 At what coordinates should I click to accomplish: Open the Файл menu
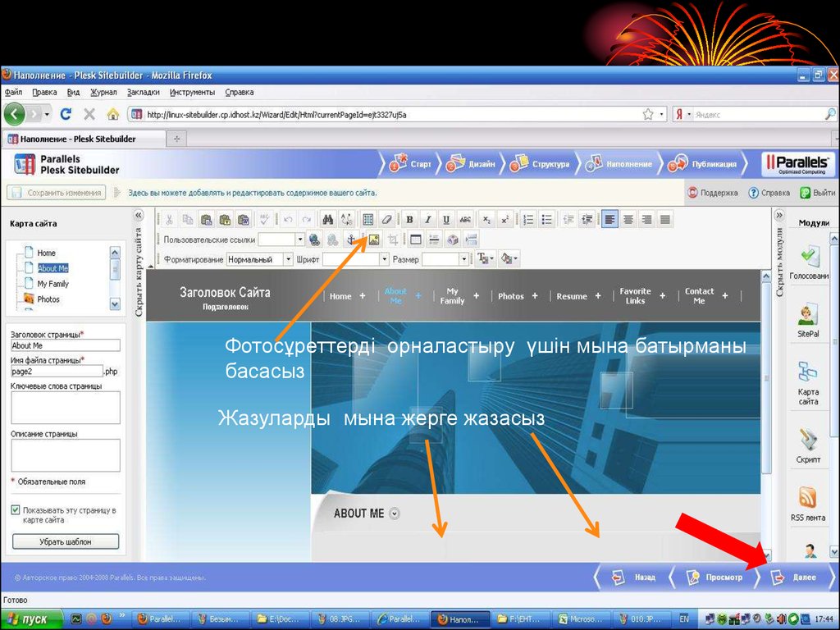point(13,92)
